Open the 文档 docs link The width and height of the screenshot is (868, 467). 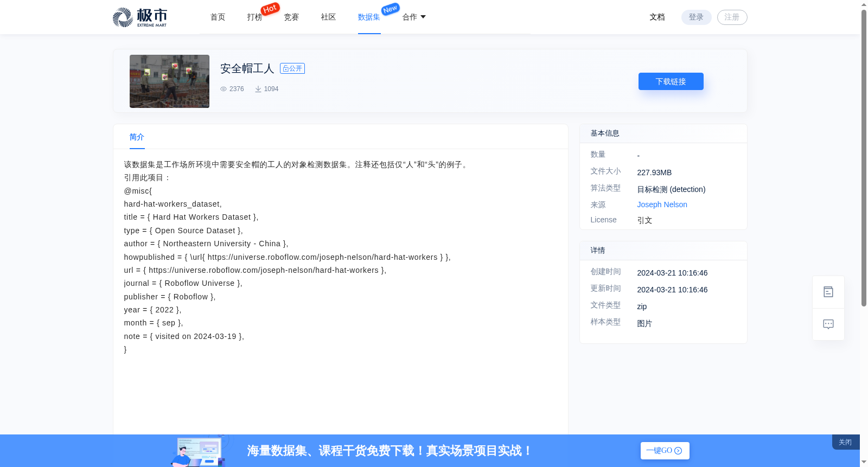coord(658,17)
